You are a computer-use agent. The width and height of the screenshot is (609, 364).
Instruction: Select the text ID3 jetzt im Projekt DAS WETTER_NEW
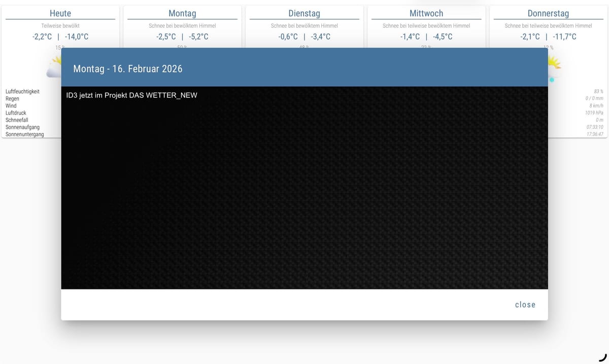click(x=132, y=95)
